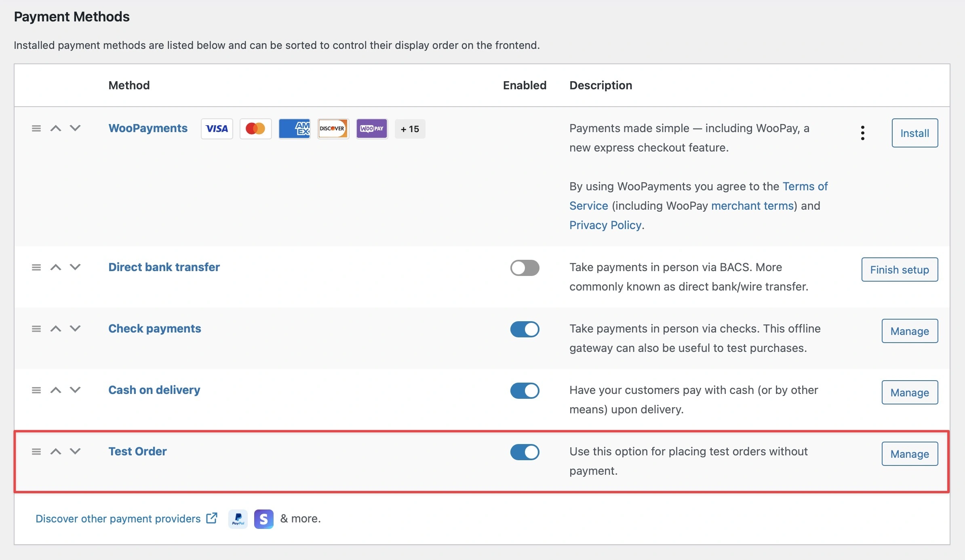This screenshot has height=560, width=965.
Task: Click the Visa card logo
Action: tap(217, 129)
